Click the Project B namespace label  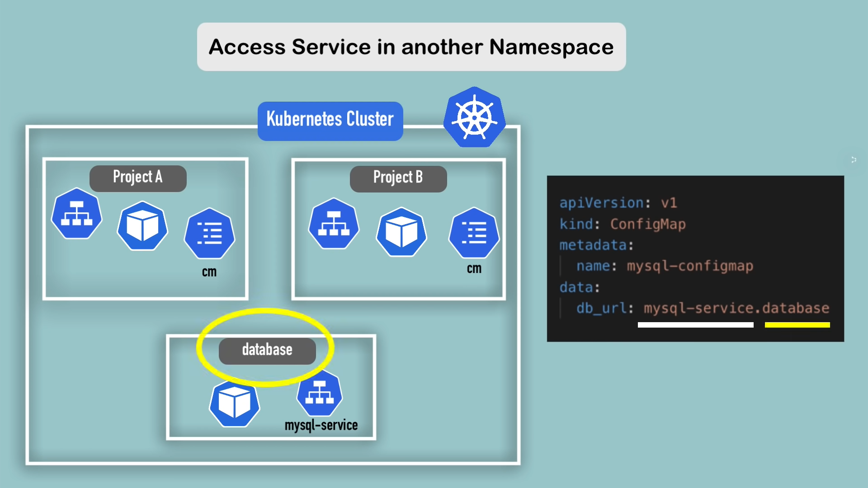pos(398,178)
